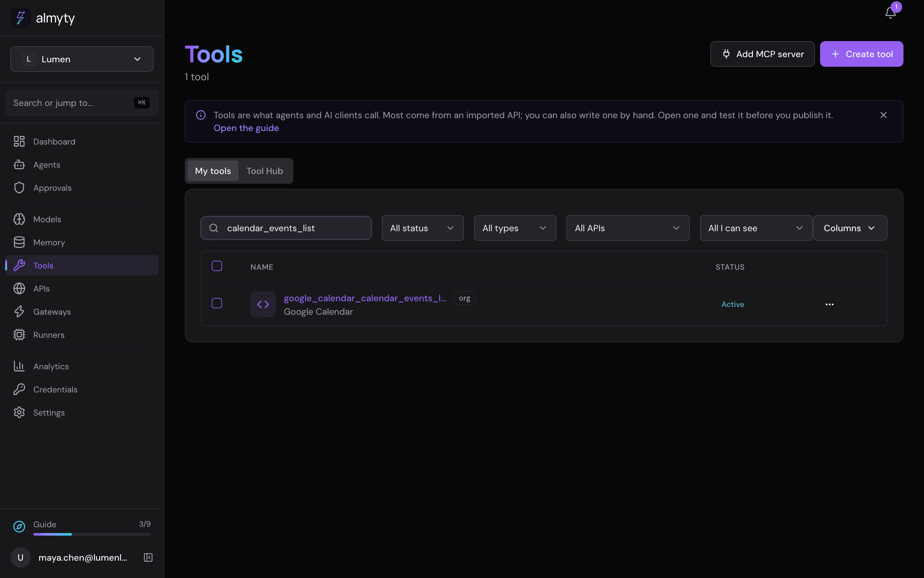Expand the Columns dropdown
The height and width of the screenshot is (578, 924).
click(850, 228)
